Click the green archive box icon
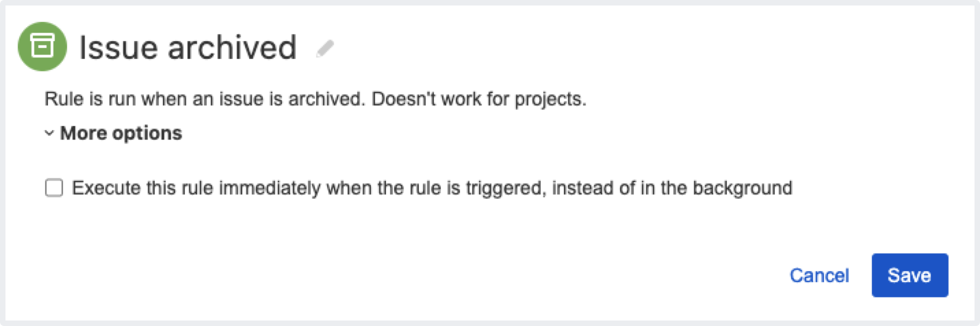The height and width of the screenshot is (326, 980). pos(42,47)
